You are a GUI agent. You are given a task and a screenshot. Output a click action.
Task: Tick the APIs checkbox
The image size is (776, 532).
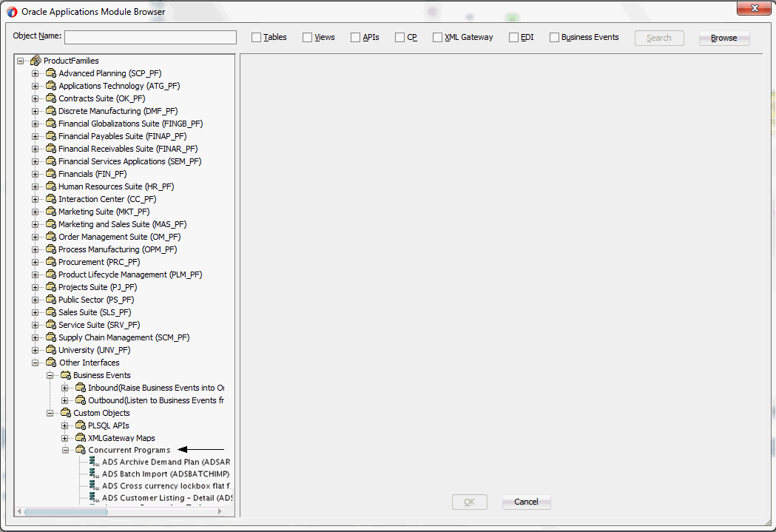pyautogui.click(x=355, y=38)
